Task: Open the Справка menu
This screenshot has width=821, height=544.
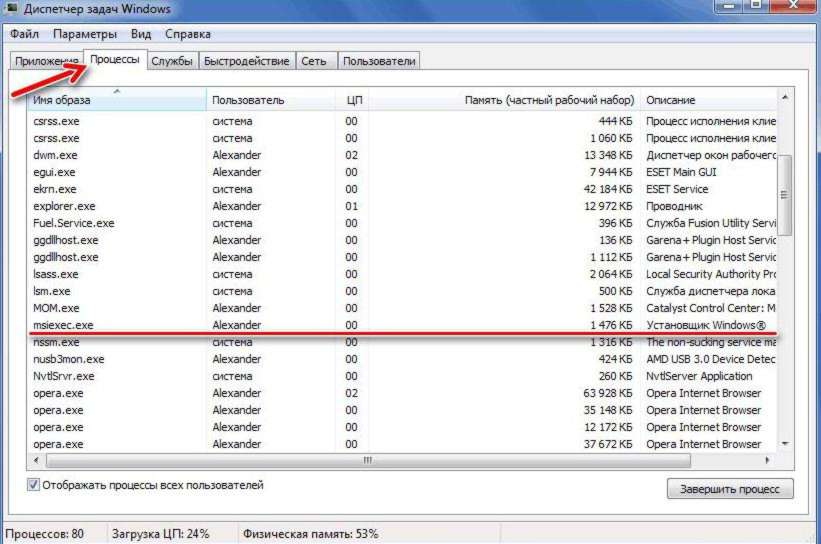Action: 187,35
